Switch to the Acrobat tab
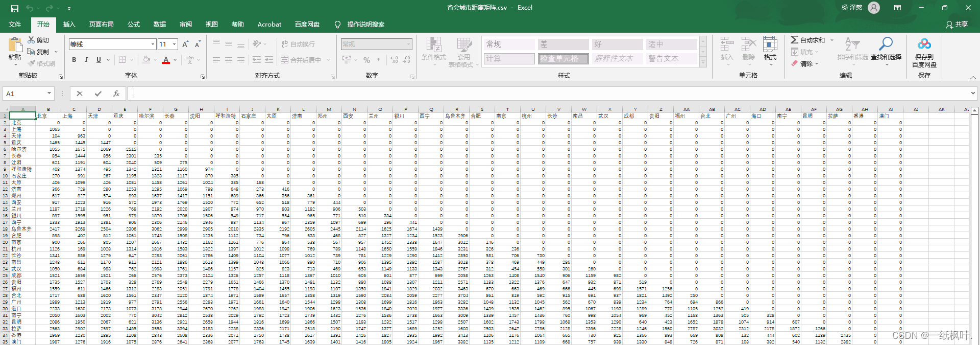980x345 pixels. pos(269,24)
